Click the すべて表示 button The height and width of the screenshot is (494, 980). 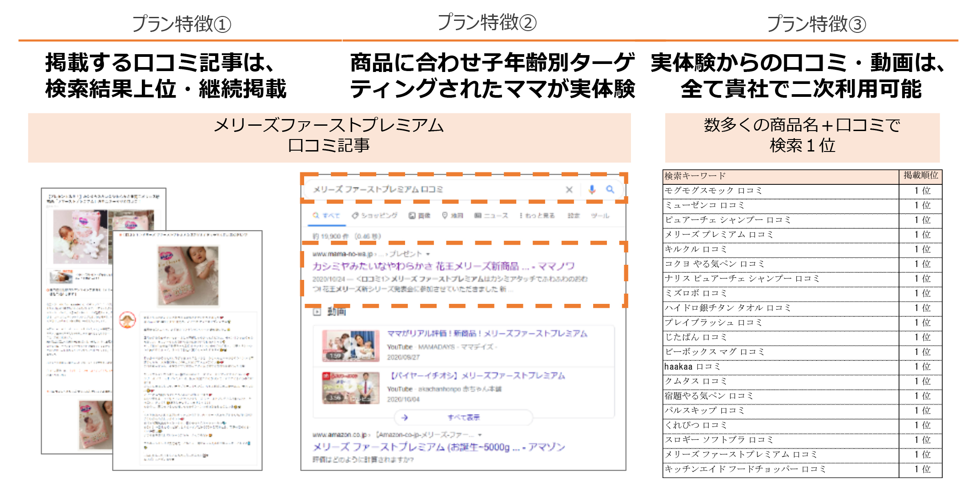coord(463,418)
